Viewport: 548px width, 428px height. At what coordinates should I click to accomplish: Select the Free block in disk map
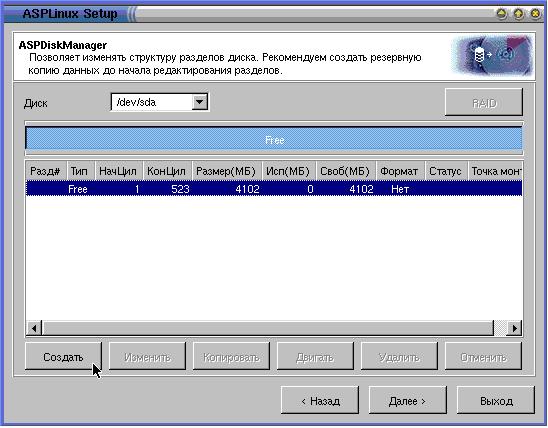274,139
